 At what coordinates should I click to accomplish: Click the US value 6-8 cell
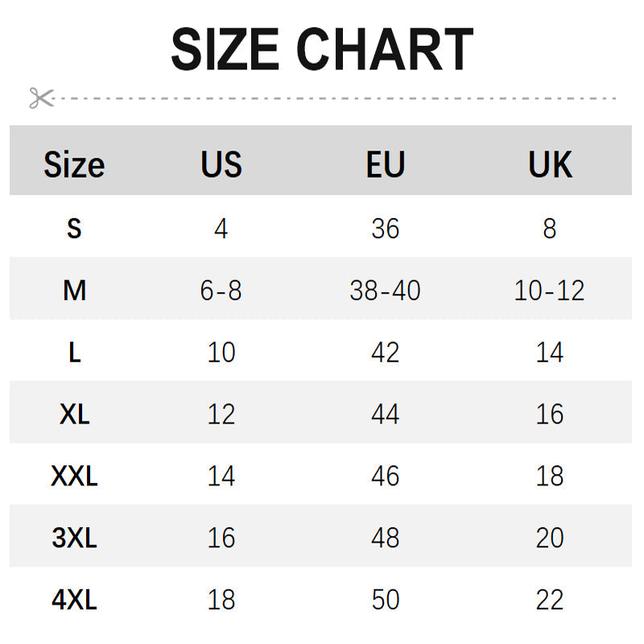[x=221, y=291]
